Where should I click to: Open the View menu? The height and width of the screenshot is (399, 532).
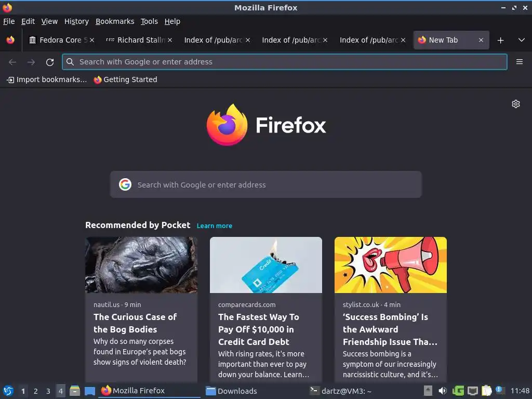[x=49, y=21]
